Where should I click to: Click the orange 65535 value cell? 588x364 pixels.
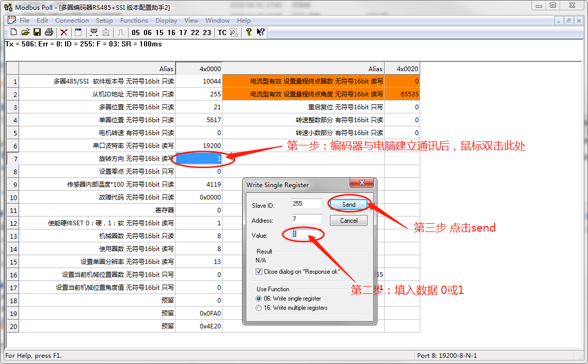click(x=402, y=94)
